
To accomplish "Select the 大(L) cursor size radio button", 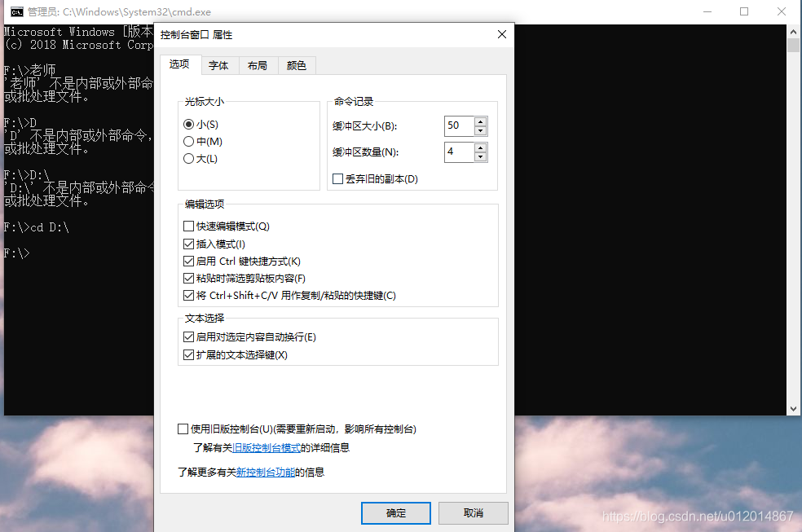I will pos(188,159).
